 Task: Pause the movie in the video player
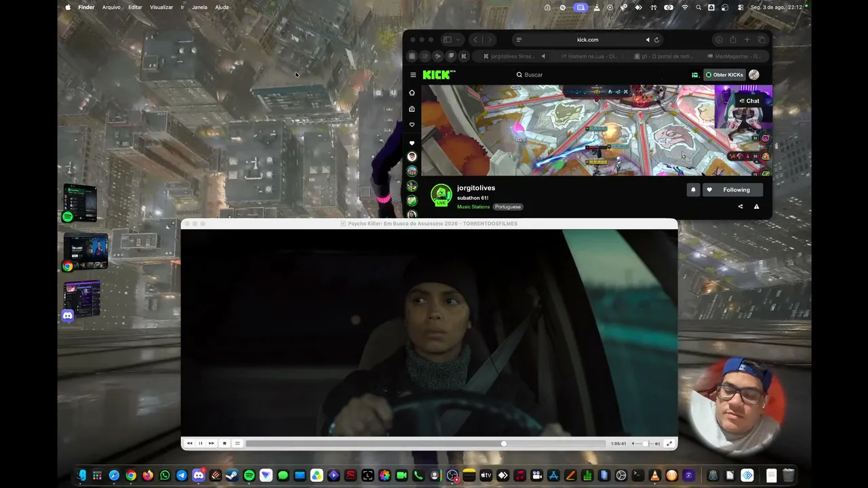click(200, 443)
